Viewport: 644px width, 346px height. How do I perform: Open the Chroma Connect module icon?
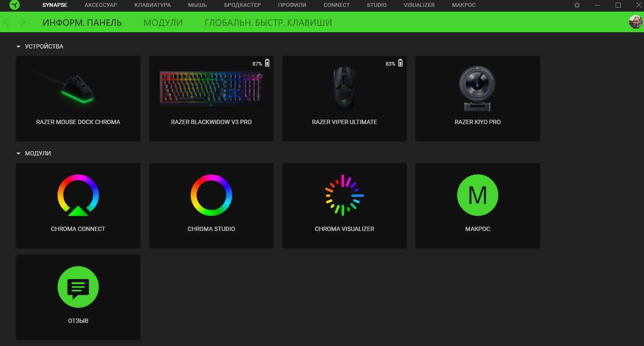(78, 195)
